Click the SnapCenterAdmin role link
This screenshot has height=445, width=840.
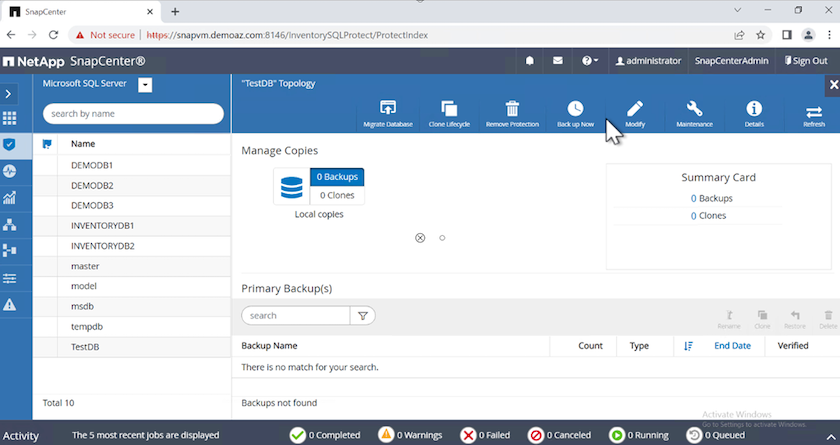click(x=731, y=61)
